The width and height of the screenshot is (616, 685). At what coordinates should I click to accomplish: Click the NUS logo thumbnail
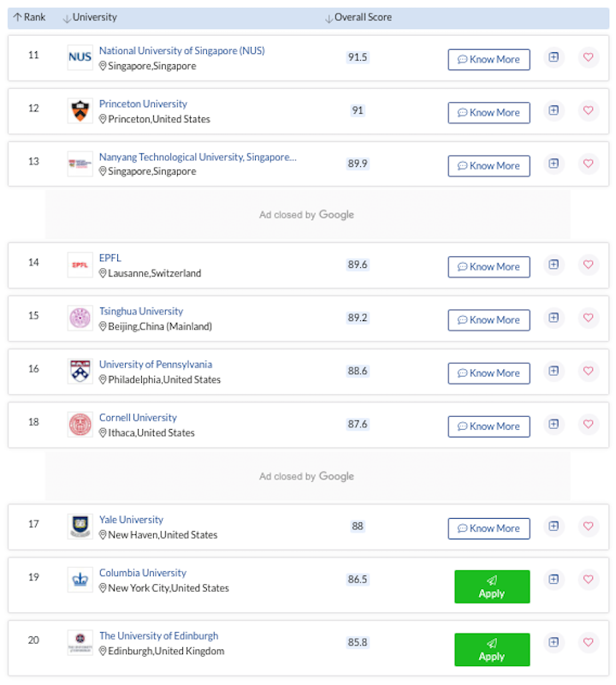click(x=80, y=57)
